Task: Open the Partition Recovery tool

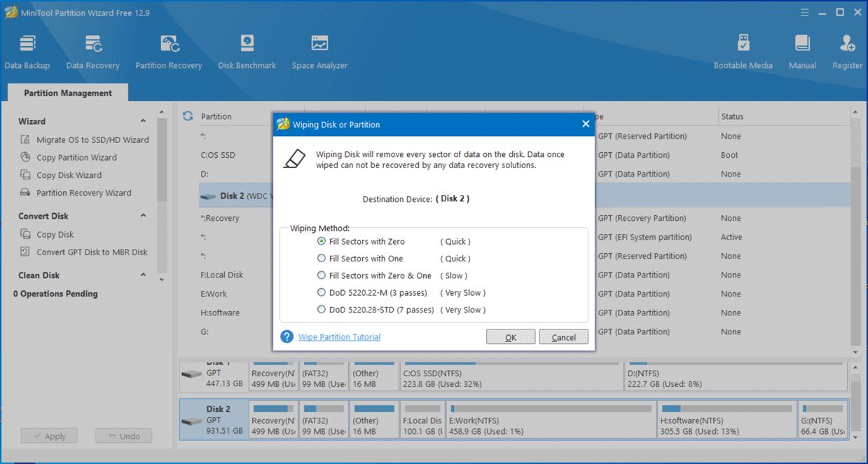Action: point(169,52)
